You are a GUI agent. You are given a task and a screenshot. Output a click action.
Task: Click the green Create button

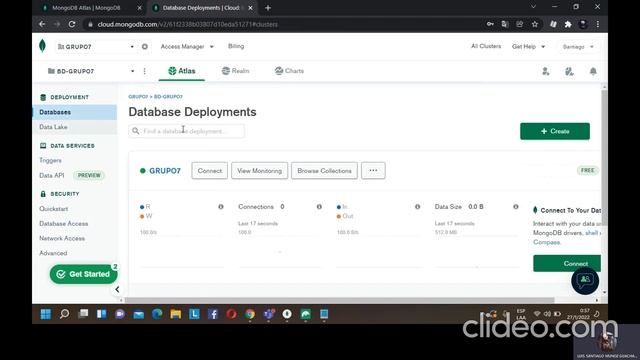555,131
